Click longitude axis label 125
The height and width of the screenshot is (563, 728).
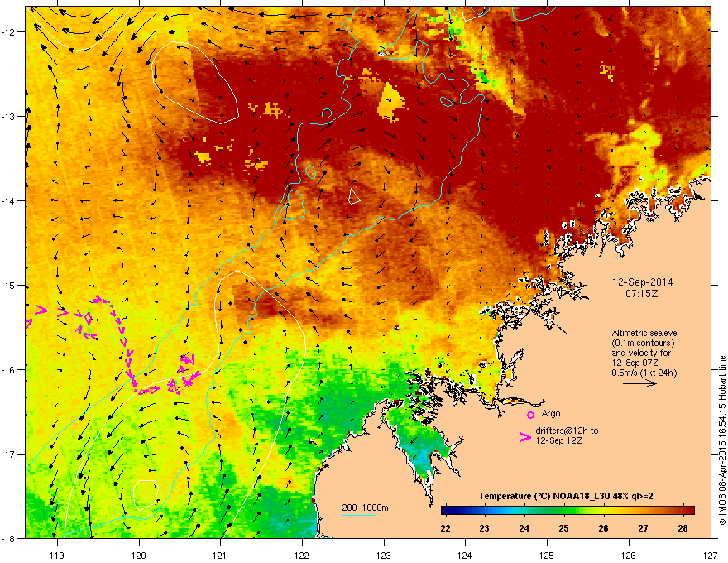[547, 555]
